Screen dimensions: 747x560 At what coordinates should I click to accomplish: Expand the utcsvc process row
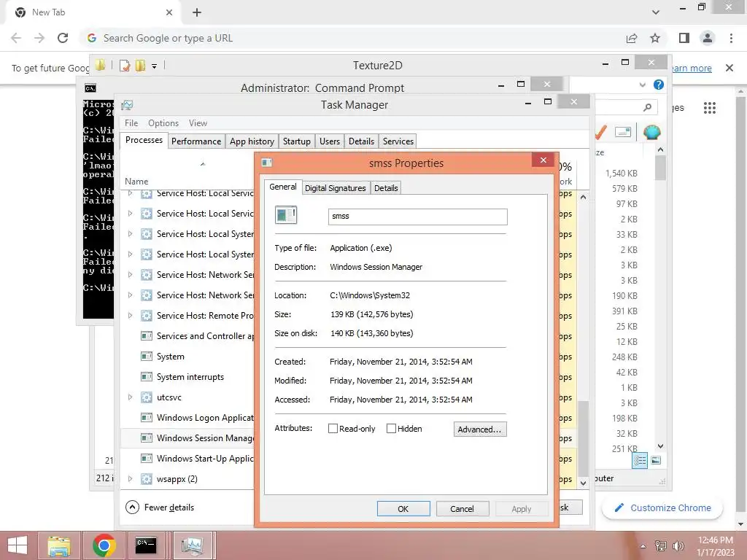(x=130, y=397)
